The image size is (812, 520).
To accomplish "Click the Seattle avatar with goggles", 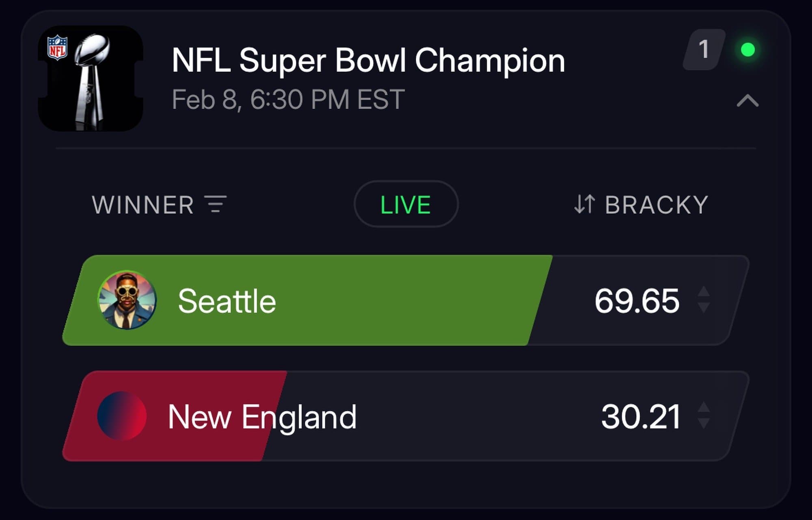I will coord(127,300).
